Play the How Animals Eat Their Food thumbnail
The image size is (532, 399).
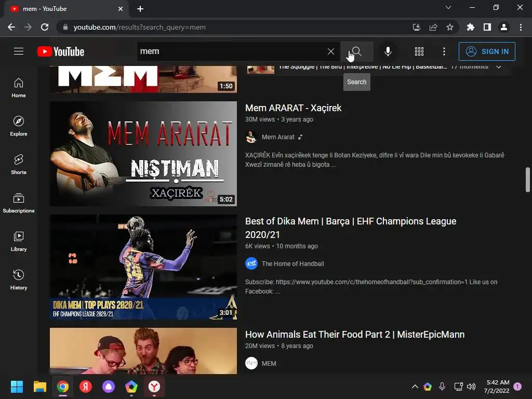point(143,351)
